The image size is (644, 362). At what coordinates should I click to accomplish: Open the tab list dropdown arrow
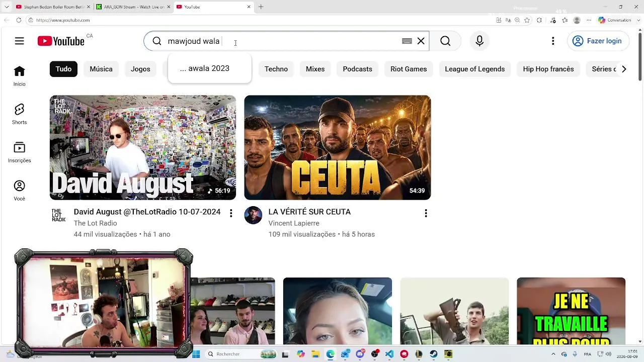click(7, 7)
